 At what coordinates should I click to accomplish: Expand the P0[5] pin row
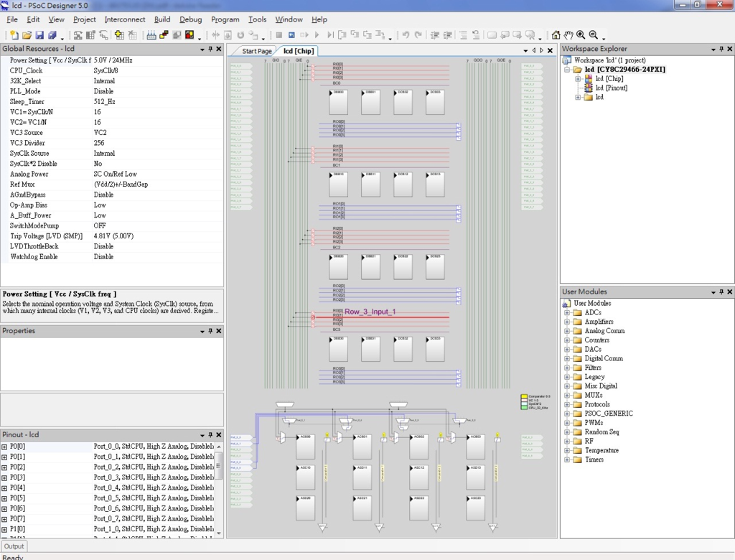pyautogui.click(x=4, y=498)
